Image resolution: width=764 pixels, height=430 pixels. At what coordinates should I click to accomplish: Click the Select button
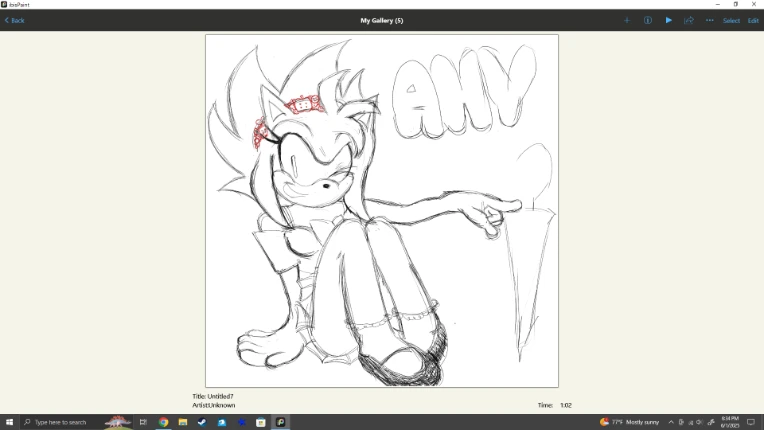731,20
